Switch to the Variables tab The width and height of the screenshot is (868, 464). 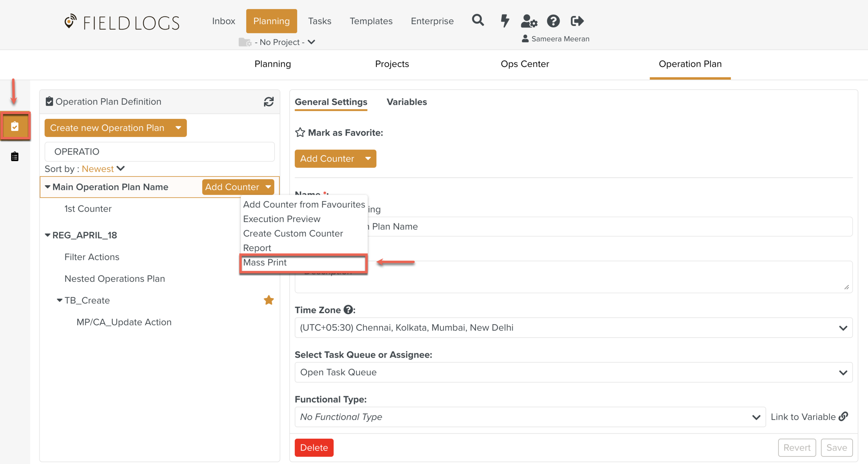coord(407,102)
